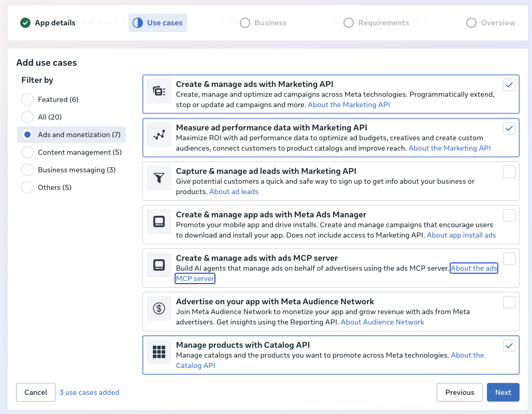The height and width of the screenshot is (414, 532).
Task: Jump to the Overview step
Action: (491, 23)
